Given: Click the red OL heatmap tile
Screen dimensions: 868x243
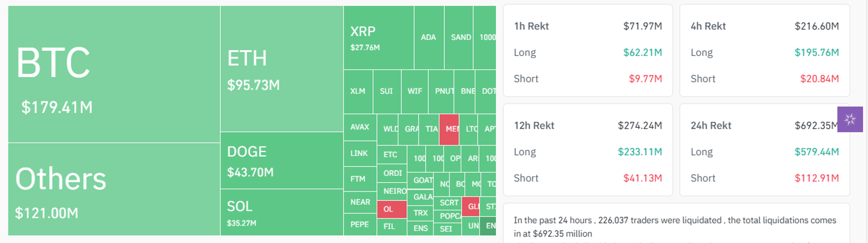Looking at the screenshot, I should point(392,209).
